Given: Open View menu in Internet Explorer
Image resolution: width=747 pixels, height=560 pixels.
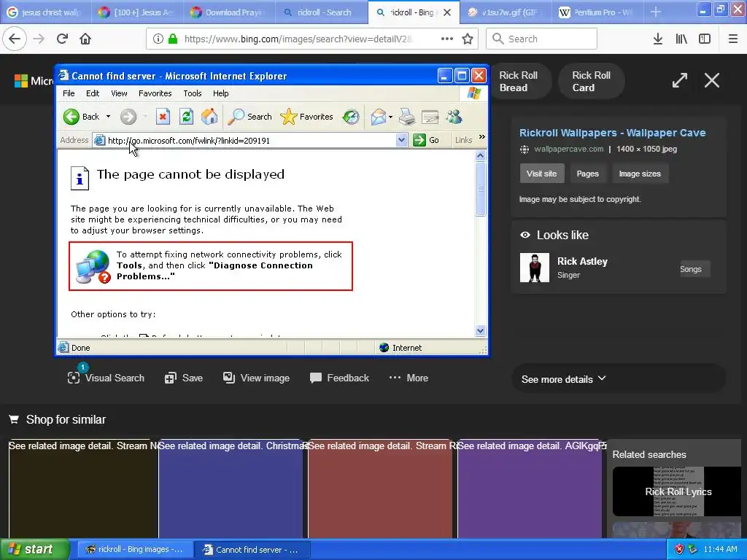Looking at the screenshot, I should (119, 93).
